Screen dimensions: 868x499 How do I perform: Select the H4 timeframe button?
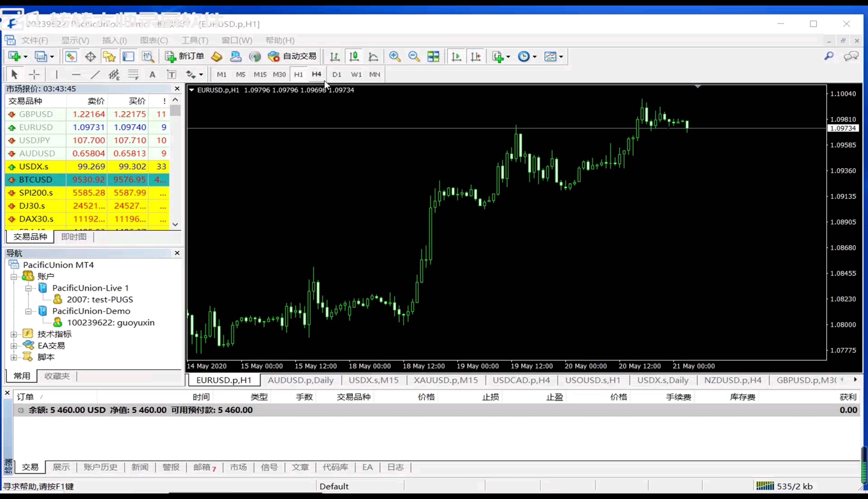pos(316,74)
